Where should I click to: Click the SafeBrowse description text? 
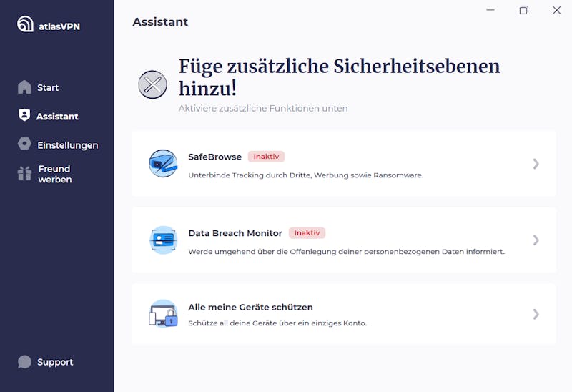click(306, 175)
